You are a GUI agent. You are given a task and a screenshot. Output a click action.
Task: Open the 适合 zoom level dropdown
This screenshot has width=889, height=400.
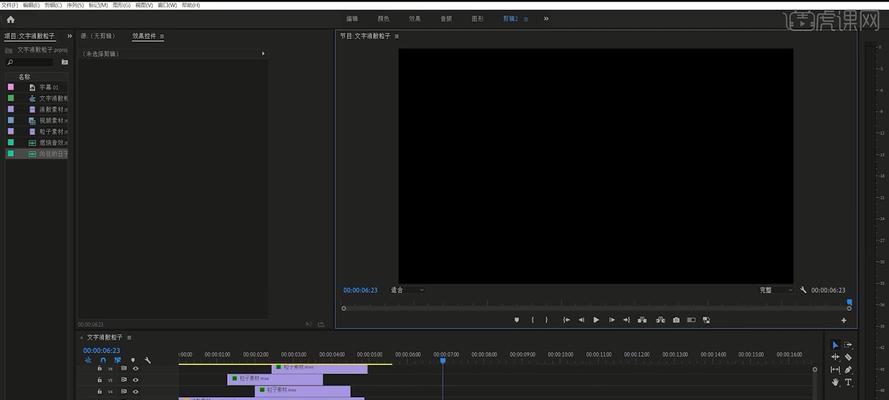(407, 290)
